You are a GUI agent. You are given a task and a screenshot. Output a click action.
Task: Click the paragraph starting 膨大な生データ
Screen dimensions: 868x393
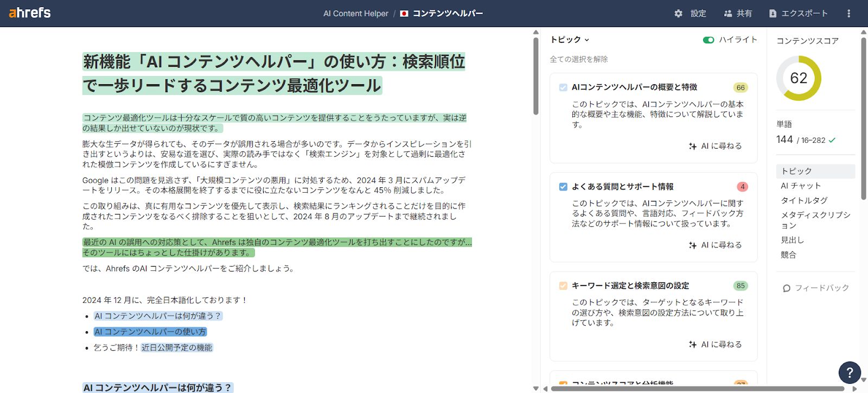click(x=277, y=154)
